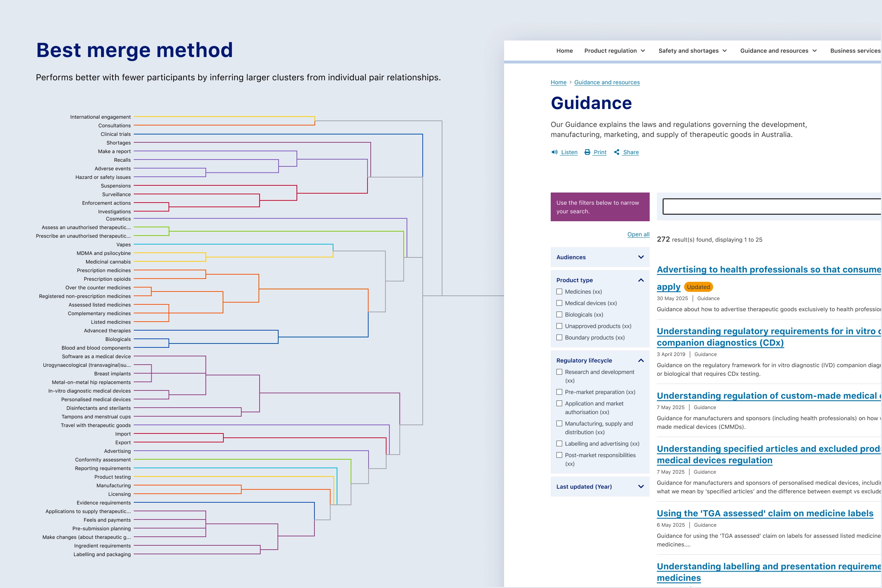This screenshot has width=882, height=588.
Task: Click the Guidance and resources breadcrumb link
Action: click(x=607, y=82)
